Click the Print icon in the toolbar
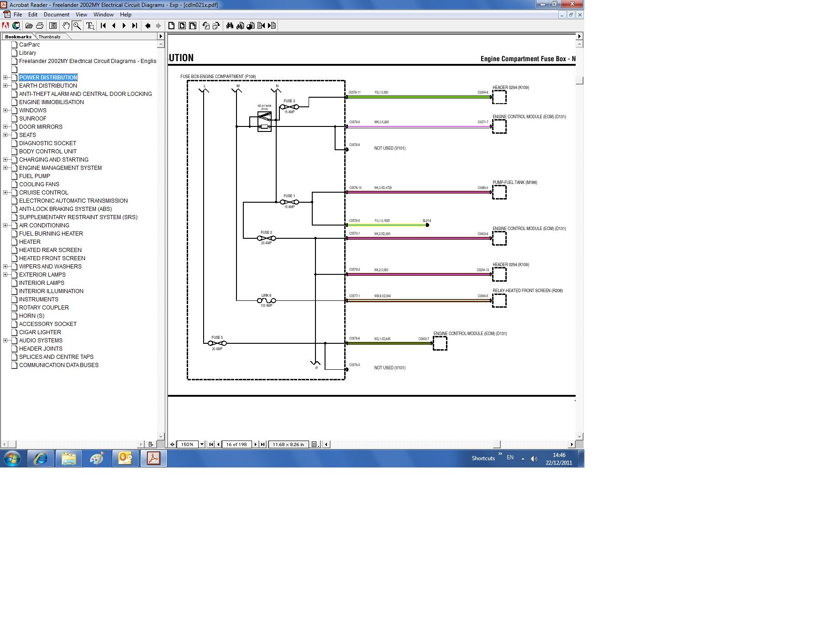840x630 pixels. point(40,26)
